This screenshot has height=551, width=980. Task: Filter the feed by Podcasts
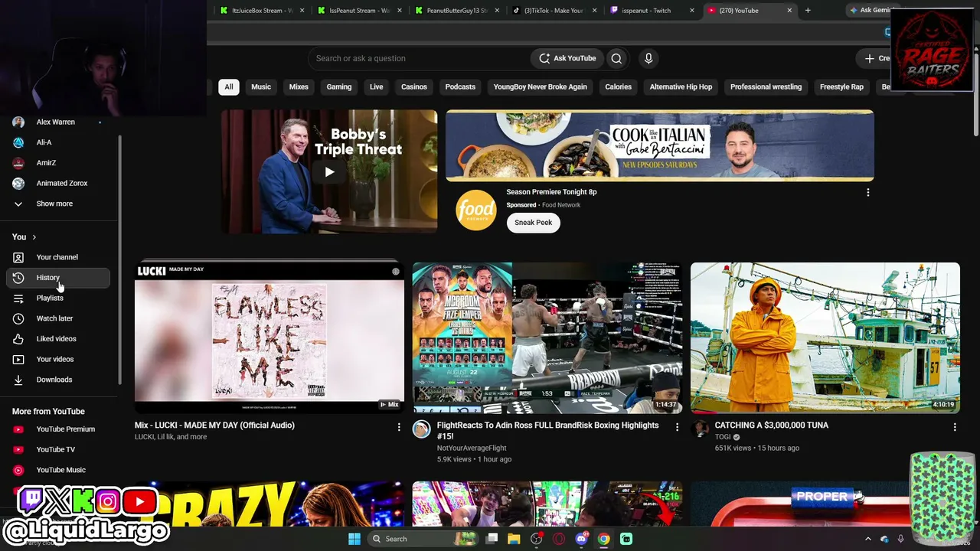pos(460,87)
